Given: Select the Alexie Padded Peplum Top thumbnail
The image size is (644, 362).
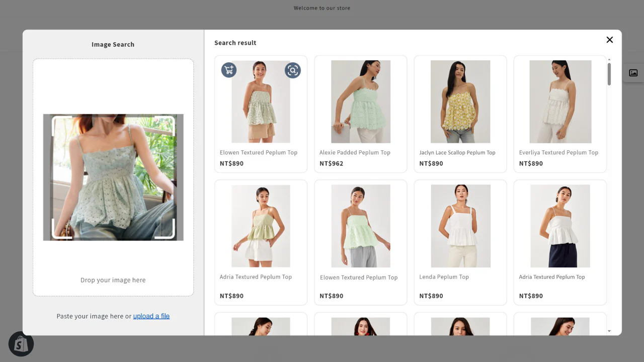Looking at the screenshot, I should [360, 101].
